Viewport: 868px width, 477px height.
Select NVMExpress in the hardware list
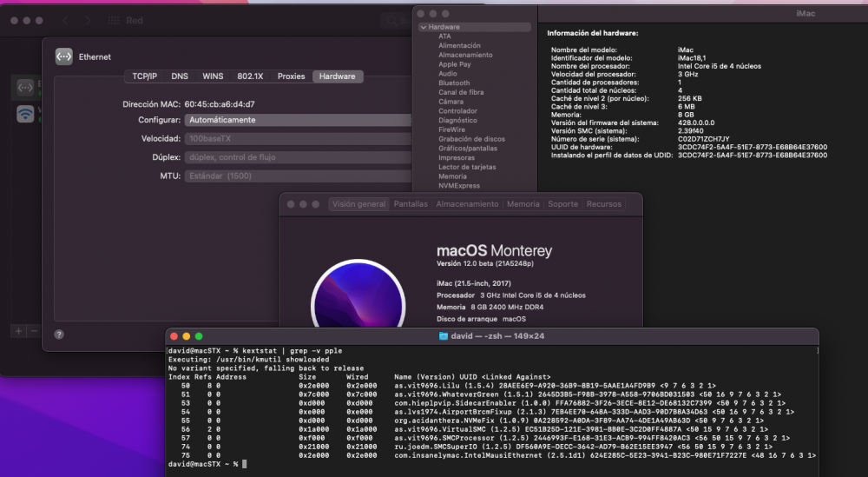point(459,186)
